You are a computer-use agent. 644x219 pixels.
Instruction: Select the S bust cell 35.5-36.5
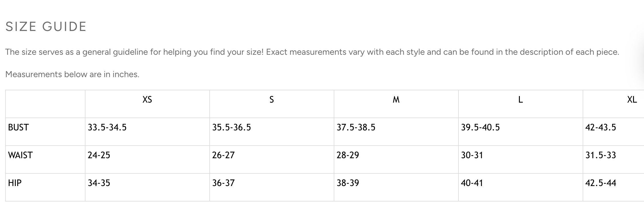coord(231,127)
